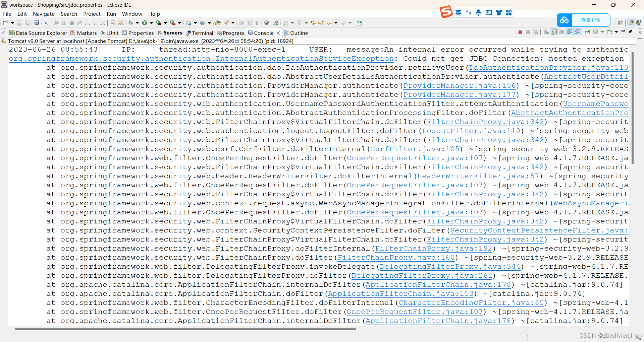The image size is (644, 342).
Task: Click Pin Editor toolbar icon
Action: point(359,23)
